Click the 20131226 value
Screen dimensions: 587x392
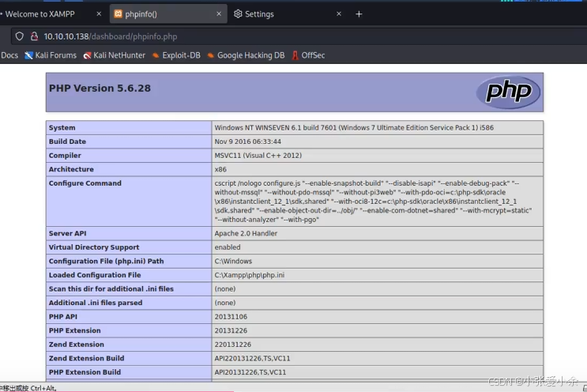231,330
